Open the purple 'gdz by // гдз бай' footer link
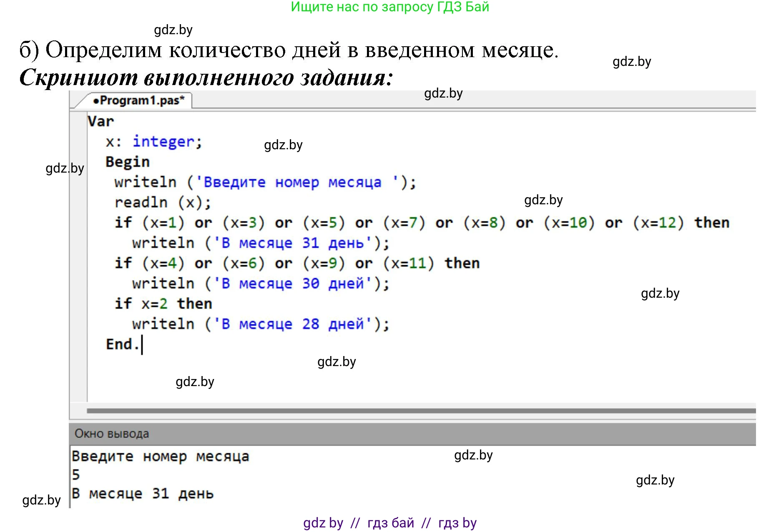The image size is (781, 532). (x=389, y=523)
